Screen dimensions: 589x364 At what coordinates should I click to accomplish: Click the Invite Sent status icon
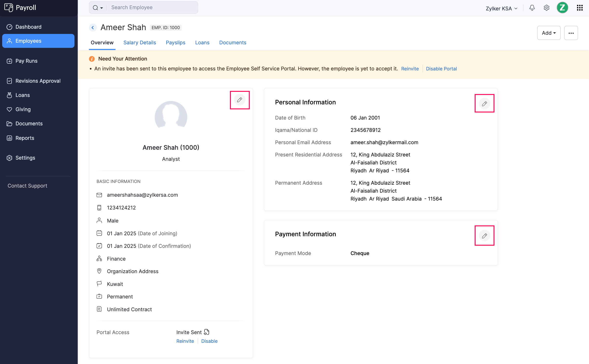pos(207,332)
